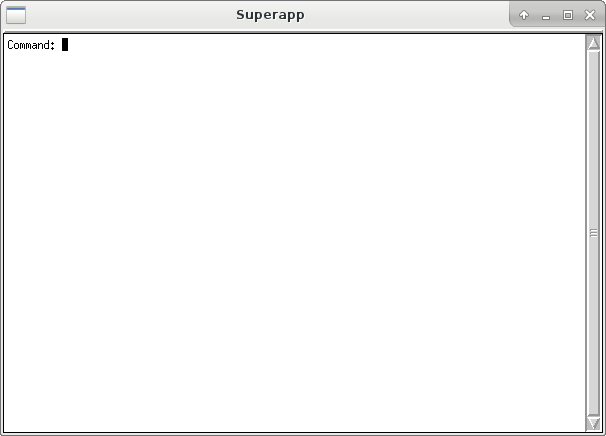Roll up the window with the up-arrow button

(524, 15)
